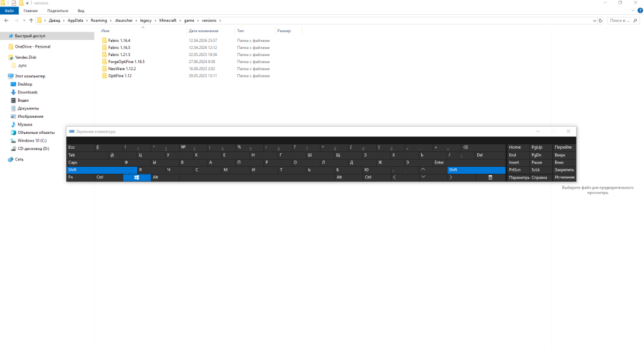Open the Вид ribbon tab

pos(81,11)
